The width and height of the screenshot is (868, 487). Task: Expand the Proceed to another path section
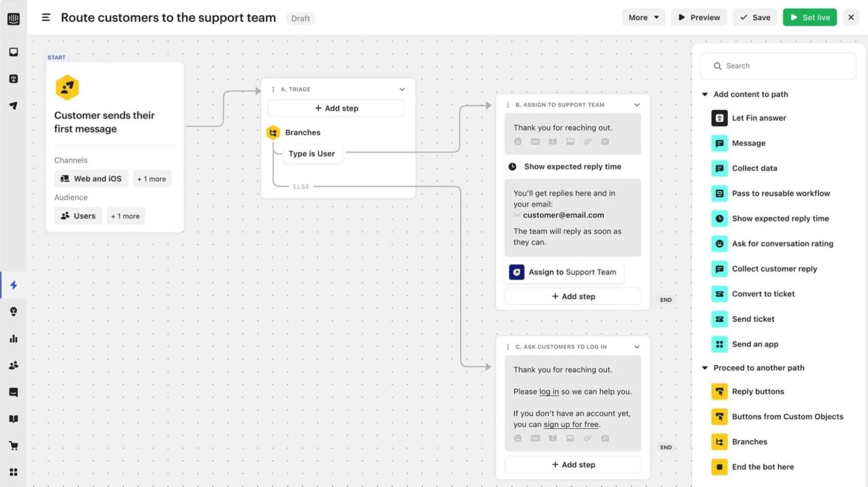point(705,368)
